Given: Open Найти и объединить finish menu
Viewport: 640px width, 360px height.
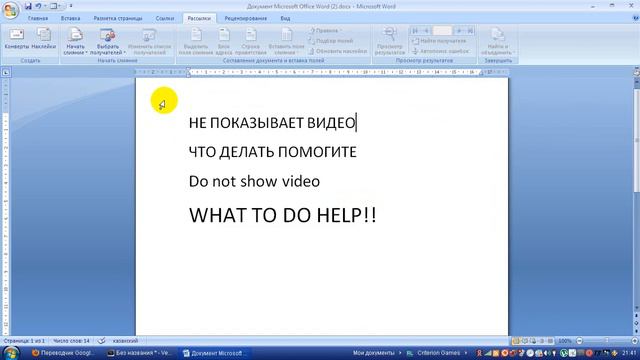Looking at the screenshot, I should tap(498, 41).
